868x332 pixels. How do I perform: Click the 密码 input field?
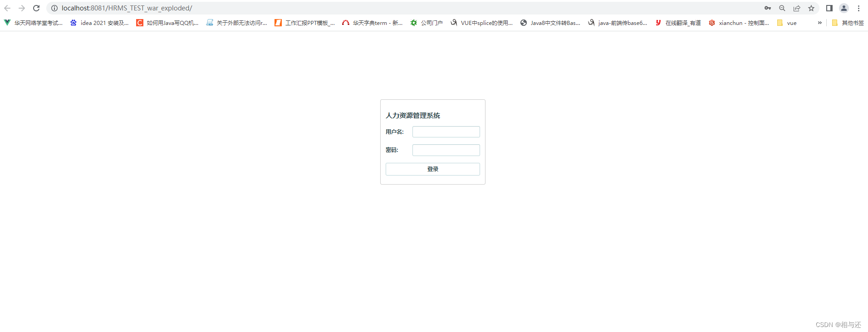click(446, 150)
